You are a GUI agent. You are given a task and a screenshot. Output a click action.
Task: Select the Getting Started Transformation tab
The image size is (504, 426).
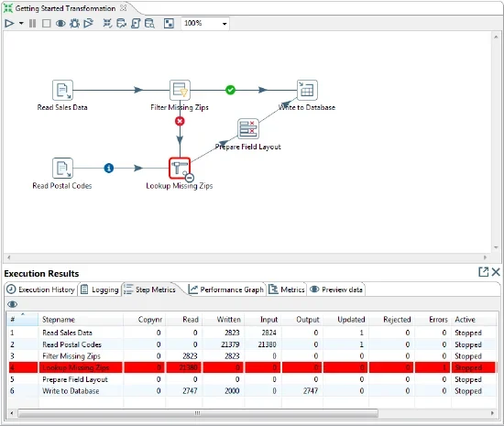pyautogui.click(x=65, y=8)
